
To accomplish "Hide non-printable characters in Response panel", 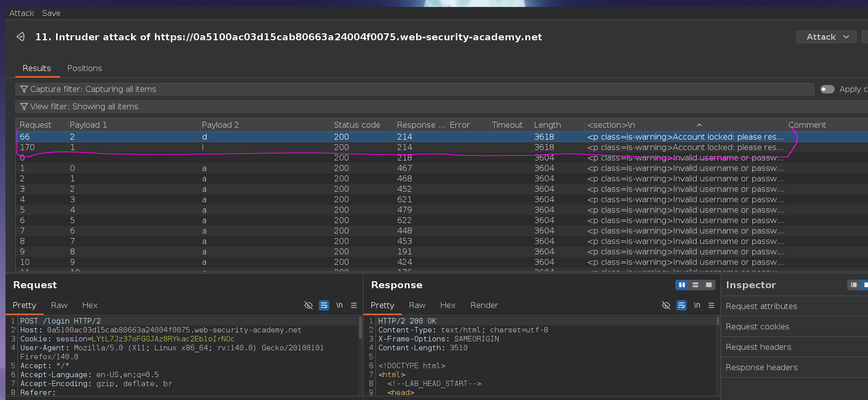I will point(666,305).
